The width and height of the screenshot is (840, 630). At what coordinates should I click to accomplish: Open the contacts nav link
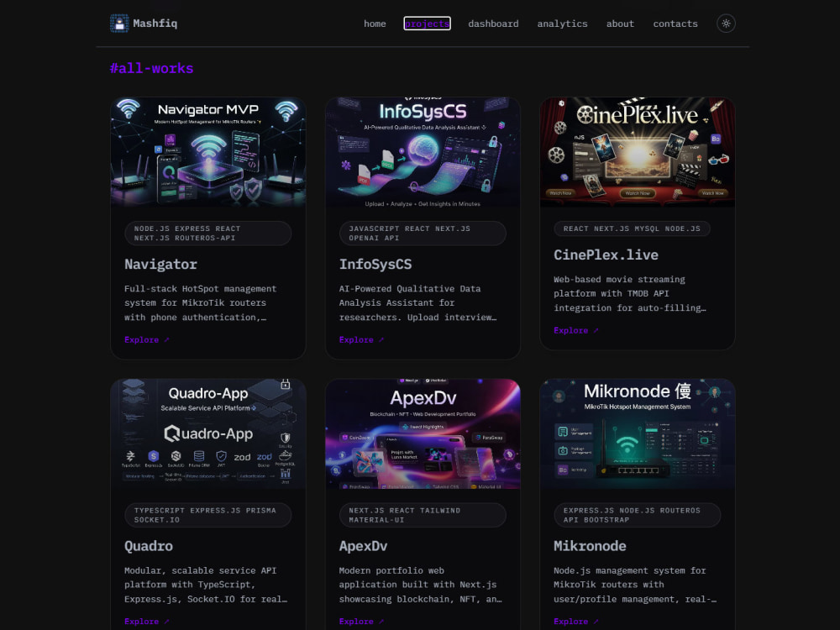tap(675, 24)
